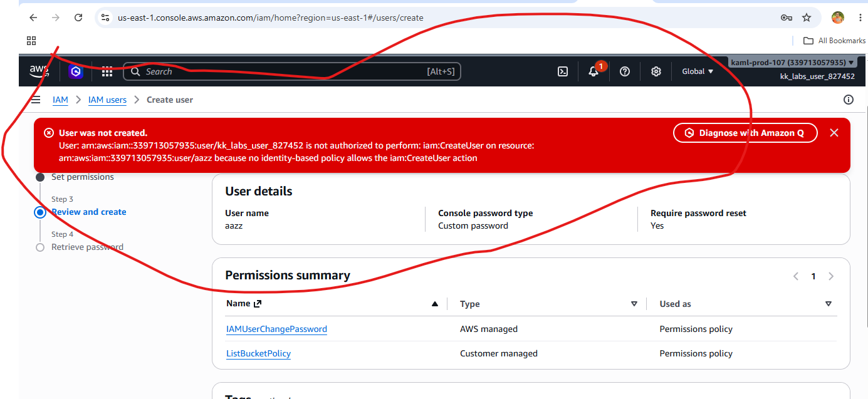Screen dimensions: 868x399
Task: Launch CloudShell from top navbar
Action: tap(563, 71)
